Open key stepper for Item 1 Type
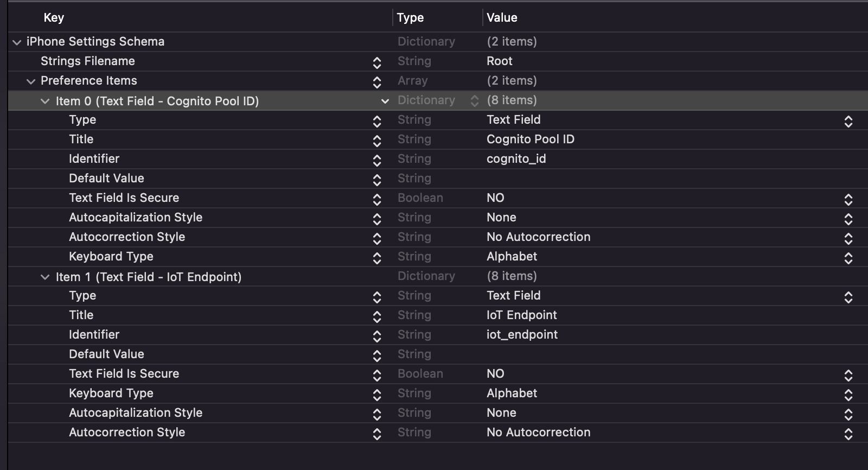This screenshot has height=470, width=868. pyautogui.click(x=377, y=297)
